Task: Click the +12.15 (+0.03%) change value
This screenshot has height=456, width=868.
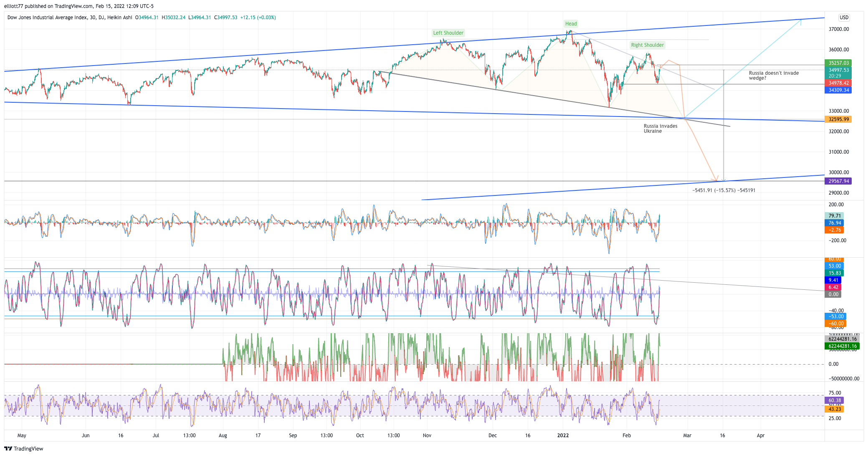Action: pos(258,18)
